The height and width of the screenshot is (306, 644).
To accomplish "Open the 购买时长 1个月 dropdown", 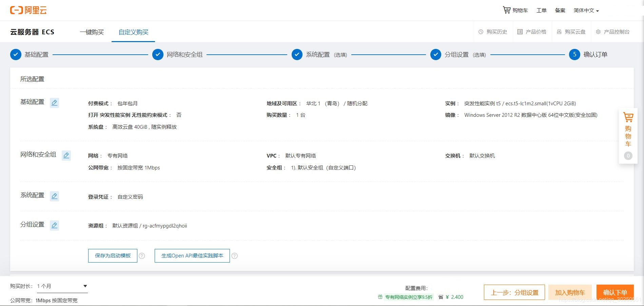I will tap(62, 286).
